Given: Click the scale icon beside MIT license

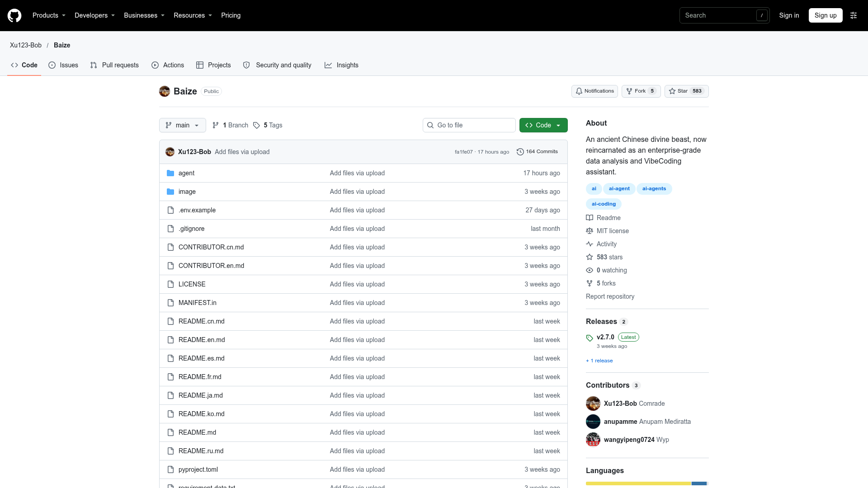Looking at the screenshot, I should [590, 231].
